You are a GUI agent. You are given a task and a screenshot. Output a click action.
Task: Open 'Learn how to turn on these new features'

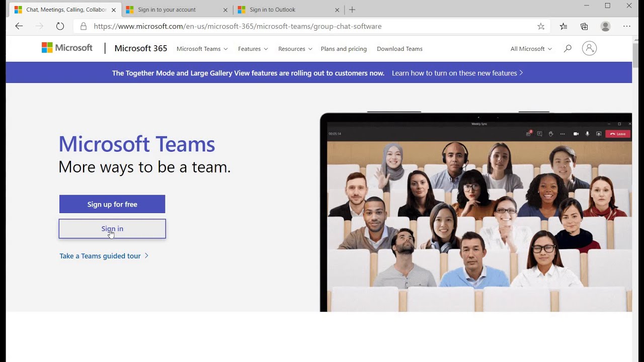tap(457, 73)
